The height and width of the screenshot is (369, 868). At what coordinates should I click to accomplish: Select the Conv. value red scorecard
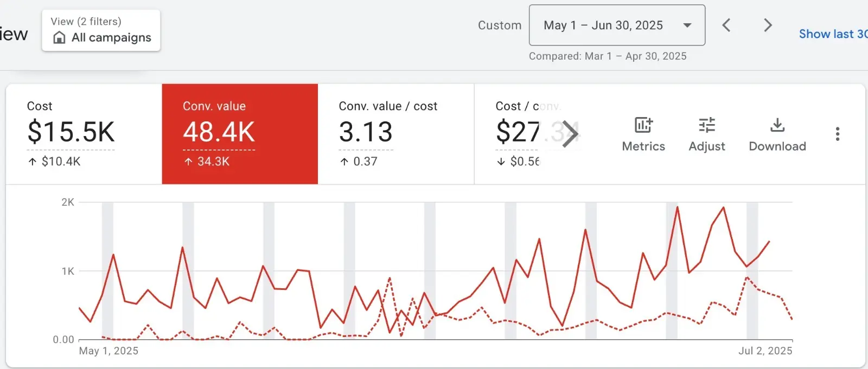(x=240, y=134)
